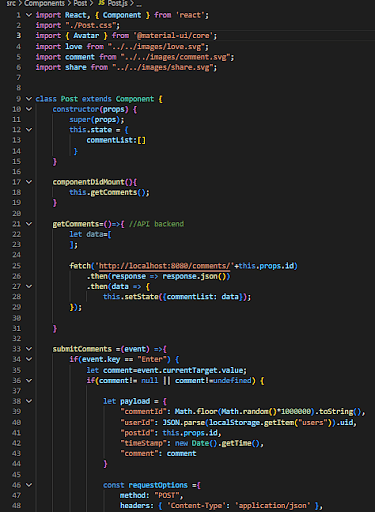Click line number 25 in the gutter
The width and height of the screenshot is (375, 512).
pyautogui.click(x=17, y=266)
